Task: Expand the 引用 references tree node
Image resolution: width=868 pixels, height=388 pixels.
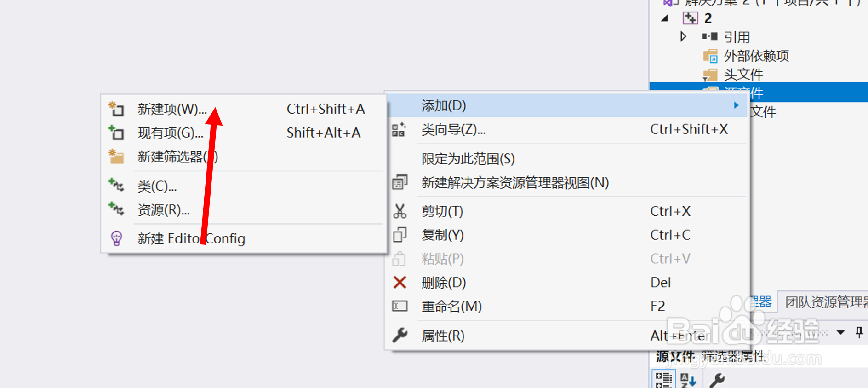Action: (x=683, y=36)
